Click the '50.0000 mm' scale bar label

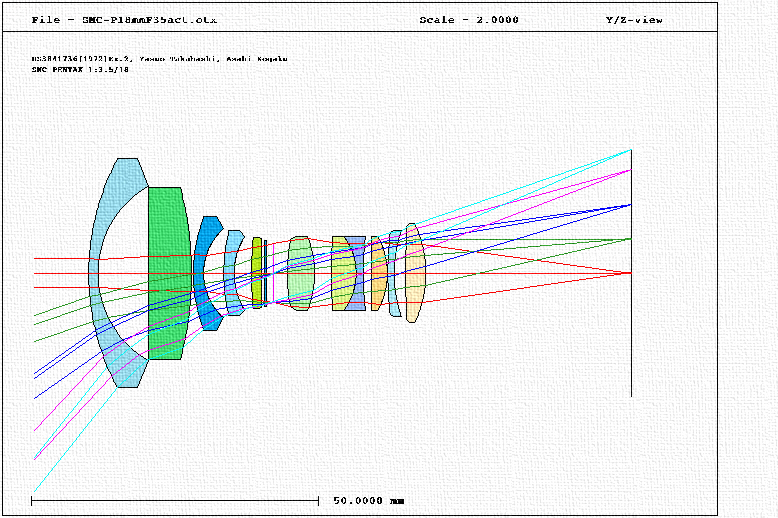[x=368, y=501]
